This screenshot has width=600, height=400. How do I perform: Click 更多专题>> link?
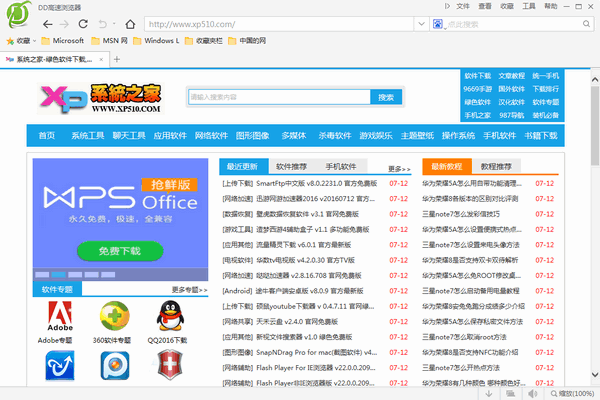(189, 290)
